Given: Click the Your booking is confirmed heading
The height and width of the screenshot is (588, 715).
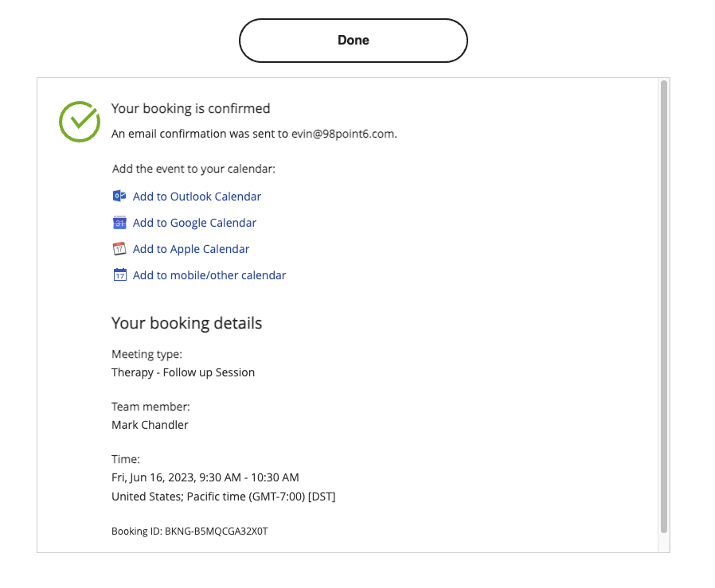Looking at the screenshot, I should [190, 108].
